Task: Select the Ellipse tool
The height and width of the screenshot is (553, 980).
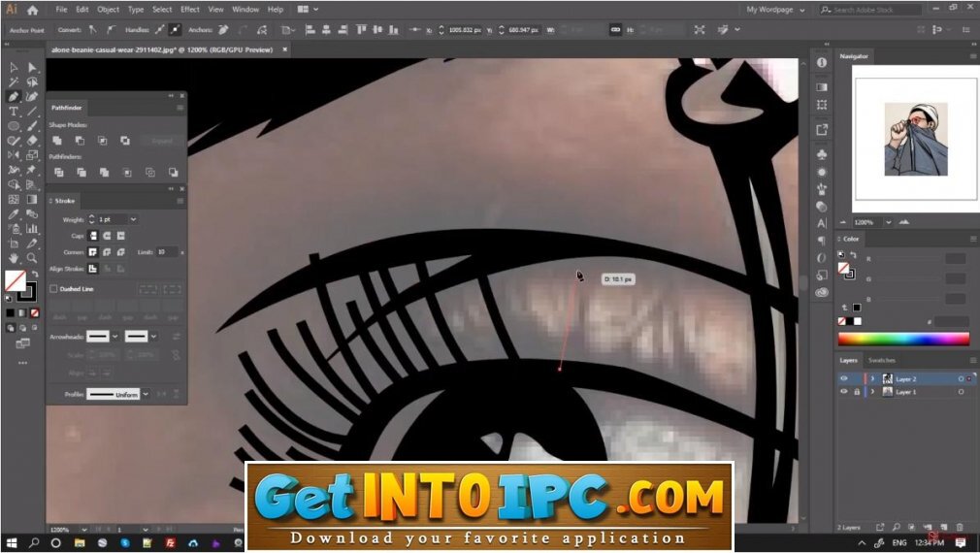Action: (14, 126)
